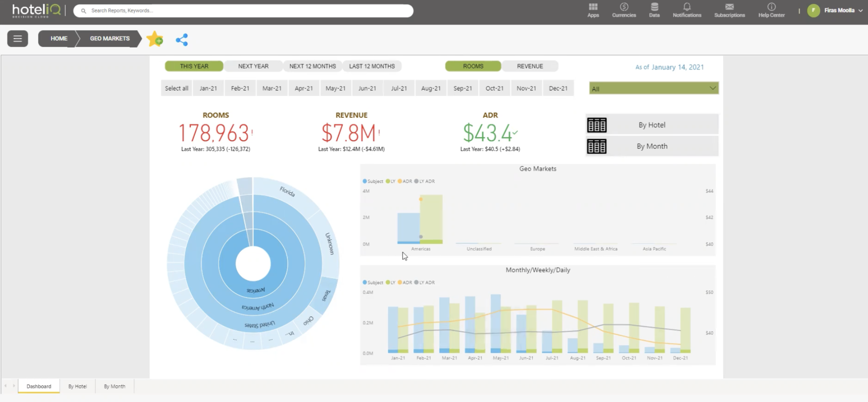Open the hamburger menu icon
The image size is (868, 402).
pos(17,39)
